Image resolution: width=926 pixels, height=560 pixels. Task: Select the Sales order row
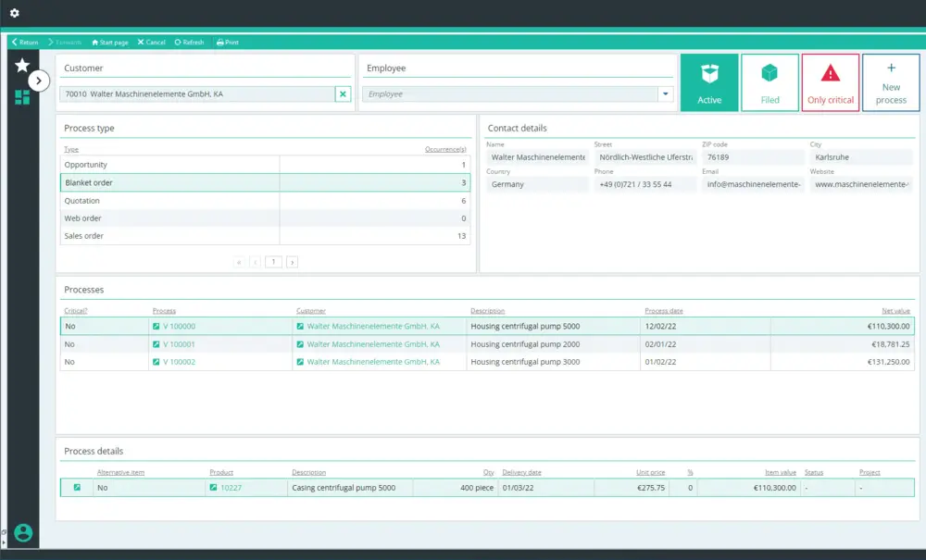point(265,236)
